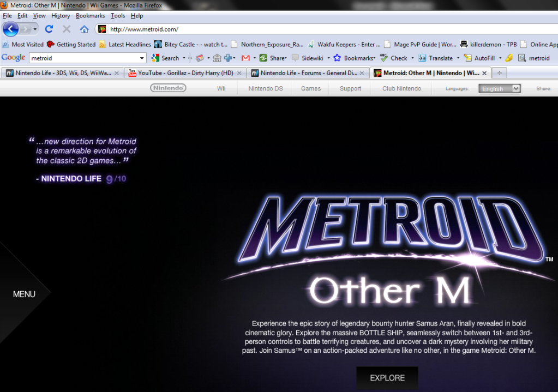Open the Bookmarks menu
The image size is (558, 392).
(x=90, y=16)
